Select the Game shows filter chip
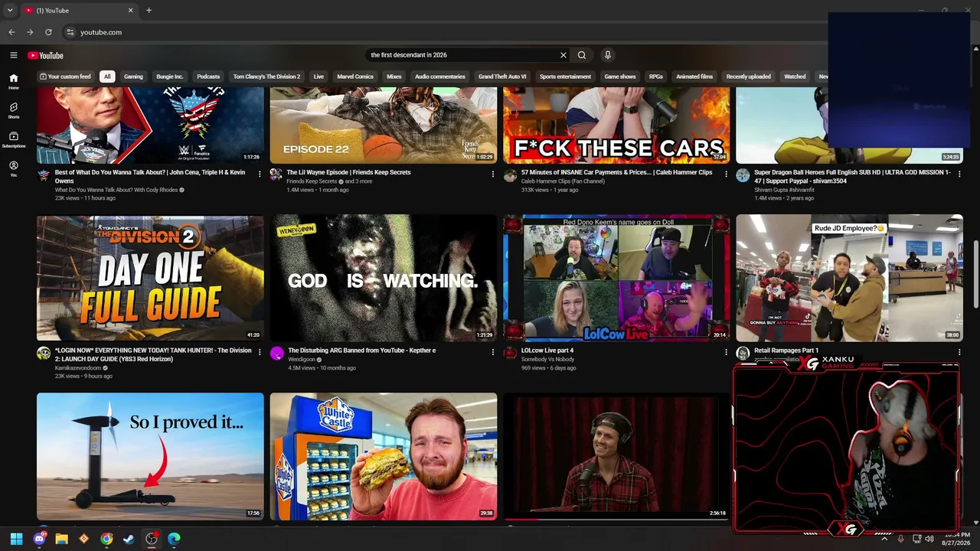This screenshot has height=551, width=980. (620, 77)
